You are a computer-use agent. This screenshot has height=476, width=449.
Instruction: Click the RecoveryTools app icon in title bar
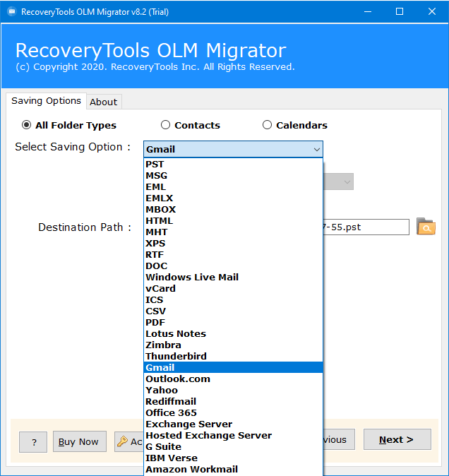pyautogui.click(x=11, y=11)
